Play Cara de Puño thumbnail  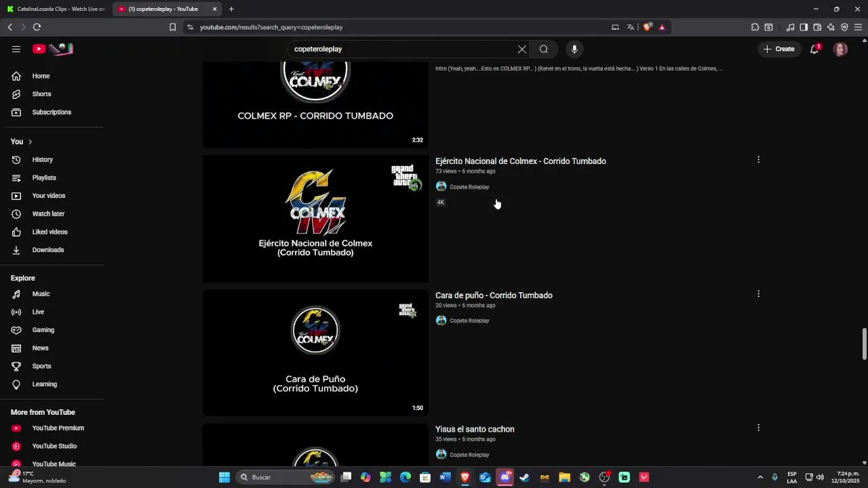[315, 352]
